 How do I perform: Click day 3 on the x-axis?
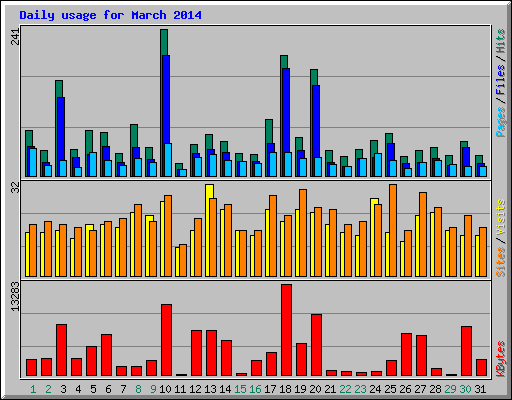(x=63, y=389)
